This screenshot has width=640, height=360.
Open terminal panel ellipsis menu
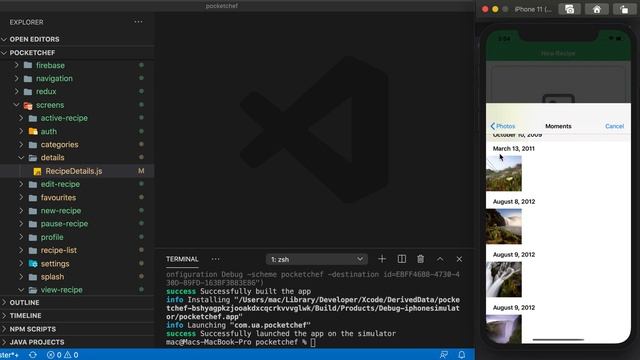click(x=216, y=259)
